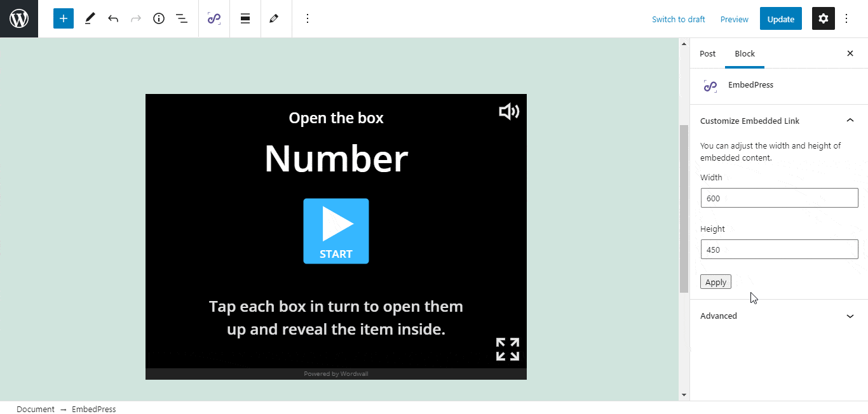Image resolution: width=868 pixels, height=414 pixels.
Task: Apply the width and height settings
Action: [x=716, y=282]
